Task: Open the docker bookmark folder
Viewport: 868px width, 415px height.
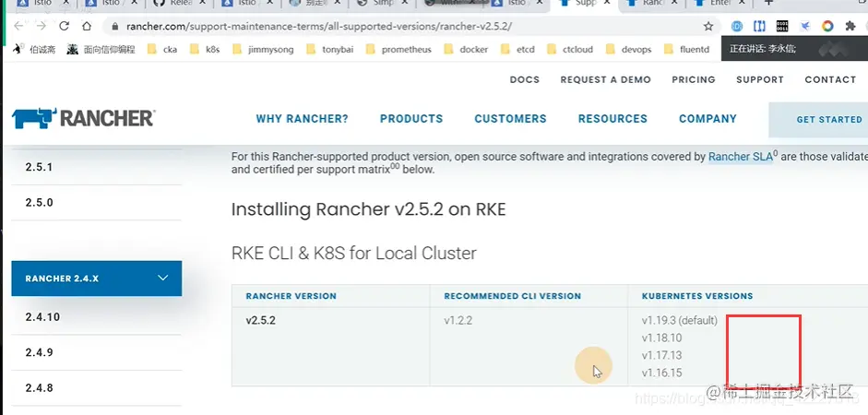Action: click(466, 49)
